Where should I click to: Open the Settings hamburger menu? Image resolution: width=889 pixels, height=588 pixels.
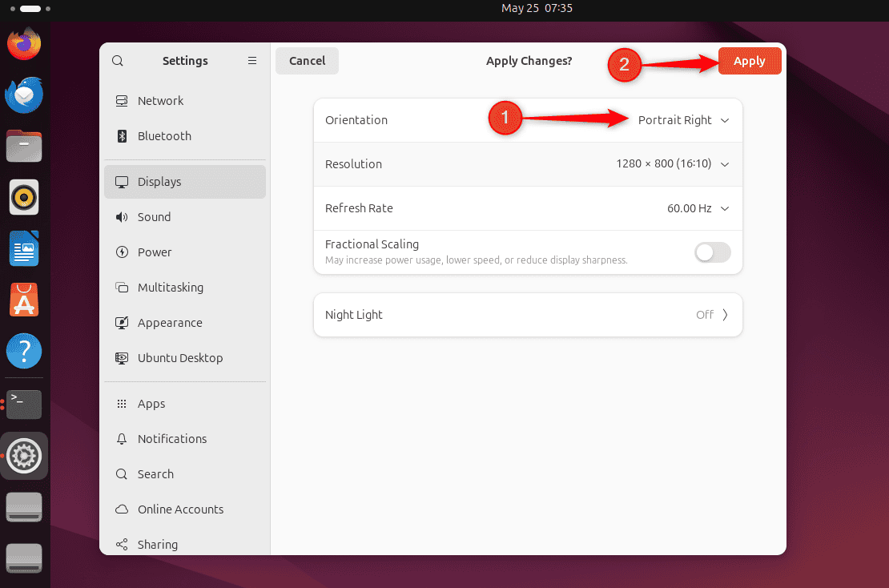coord(252,60)
